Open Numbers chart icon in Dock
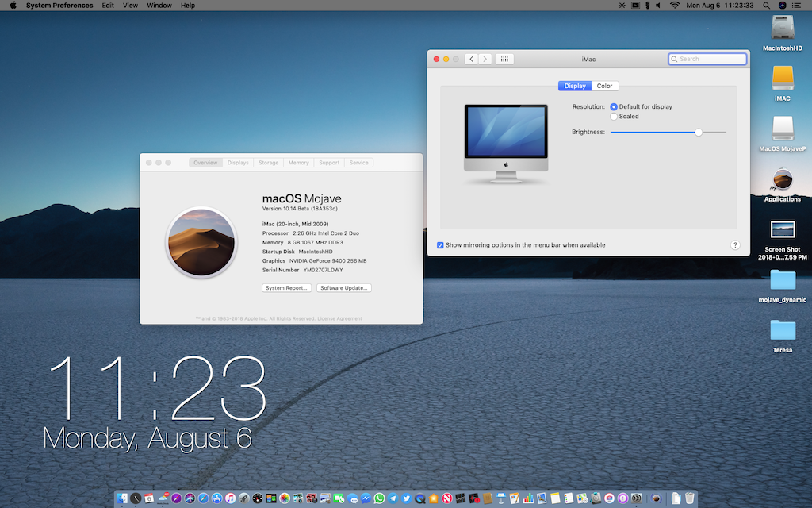 pos(528,498)
